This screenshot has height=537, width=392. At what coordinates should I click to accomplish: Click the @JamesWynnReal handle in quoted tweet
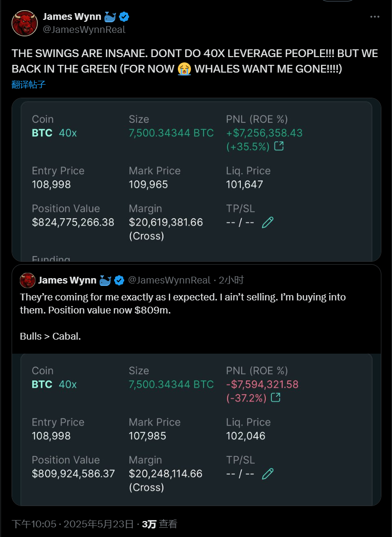tap(169, 280)
